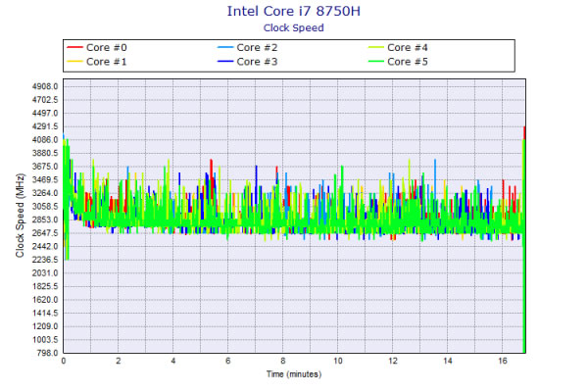Select the 'Core #3' legend label
This screenshot has width=588, height=392.
tap(257, 62)
